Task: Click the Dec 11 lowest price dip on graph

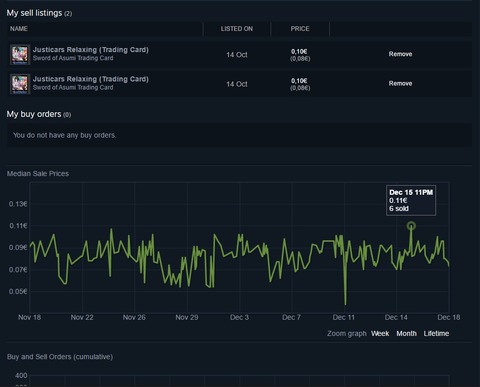Action: tap(345, 304)
